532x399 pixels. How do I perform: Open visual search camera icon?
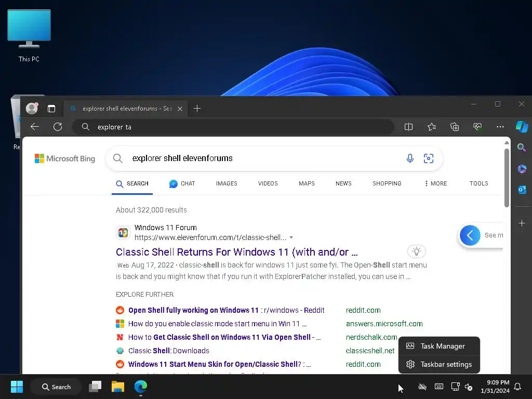(x=429, y=158)
